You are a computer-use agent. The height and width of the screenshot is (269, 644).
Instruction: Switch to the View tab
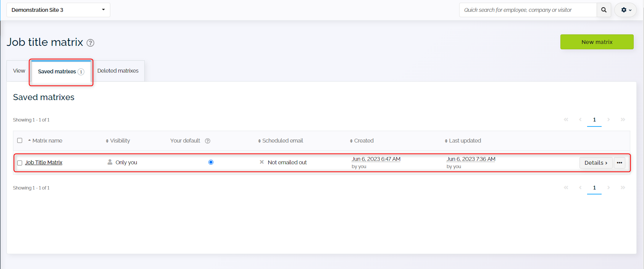tap(19, 71)
